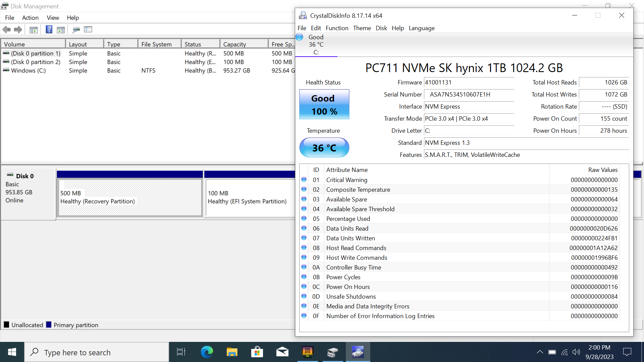644x362 pixels.
Task: Open Disk Management View menu
Action: click(53, 18)
